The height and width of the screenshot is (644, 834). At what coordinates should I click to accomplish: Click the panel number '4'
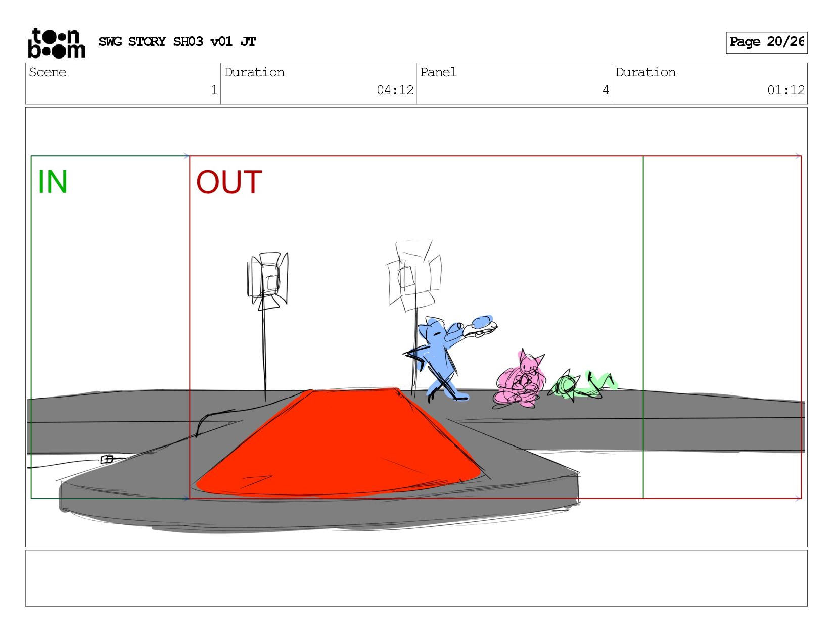[606, 90]
